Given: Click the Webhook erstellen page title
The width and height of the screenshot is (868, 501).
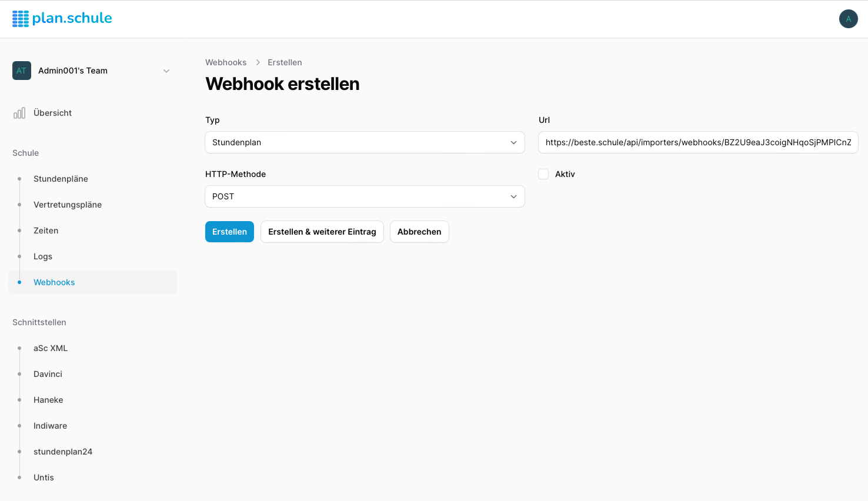Looking at the screenshot, I should click(x=282, y=84).
